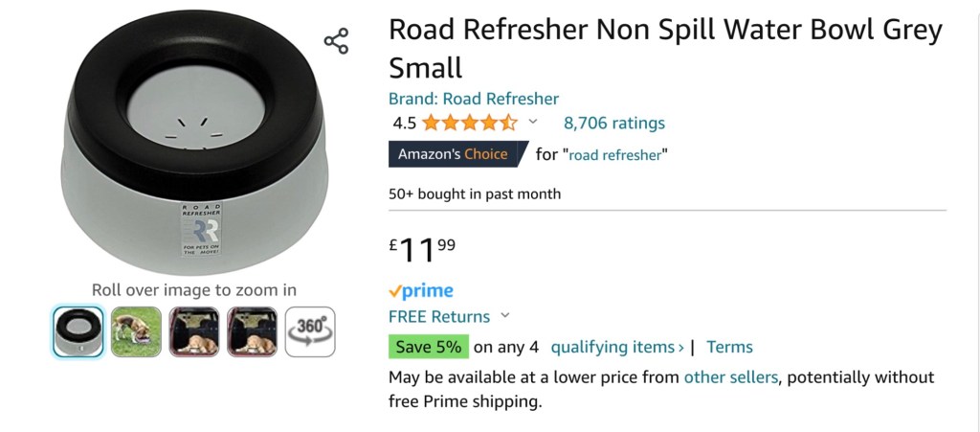
Task: Open the 8,706 ratings link
Action: click(x=614, y=123)
